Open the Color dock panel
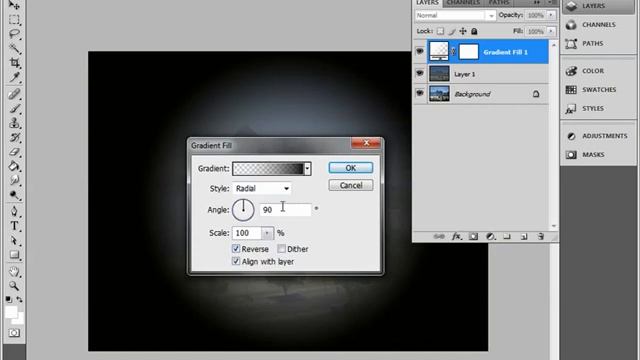Screen dimensions: 640x360 pos(598,71)
